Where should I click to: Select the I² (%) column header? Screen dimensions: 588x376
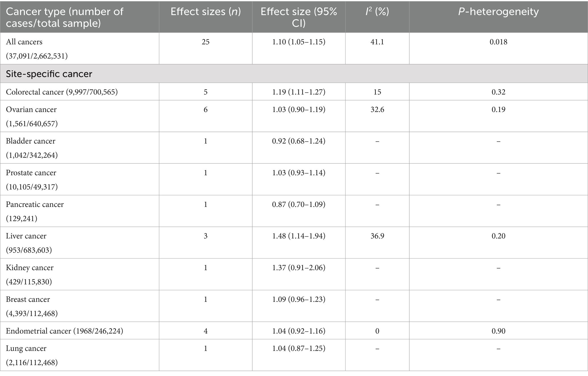(x=377, y=11)
